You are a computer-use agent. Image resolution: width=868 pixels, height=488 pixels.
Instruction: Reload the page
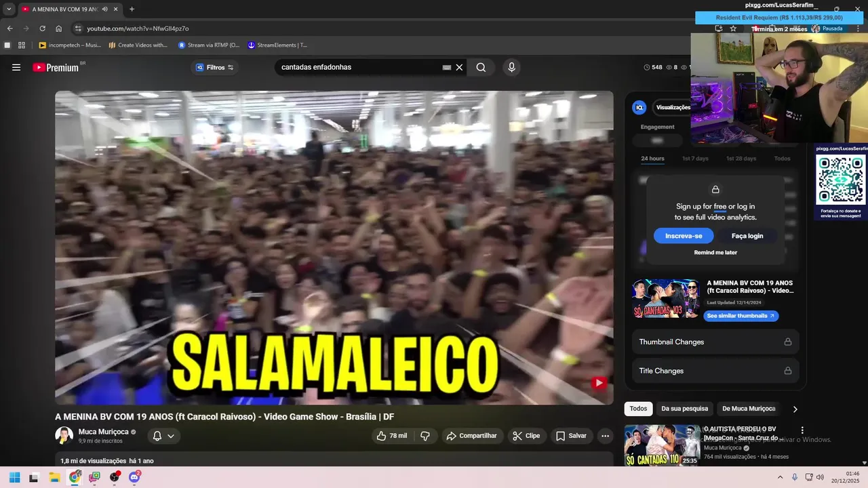42,28
